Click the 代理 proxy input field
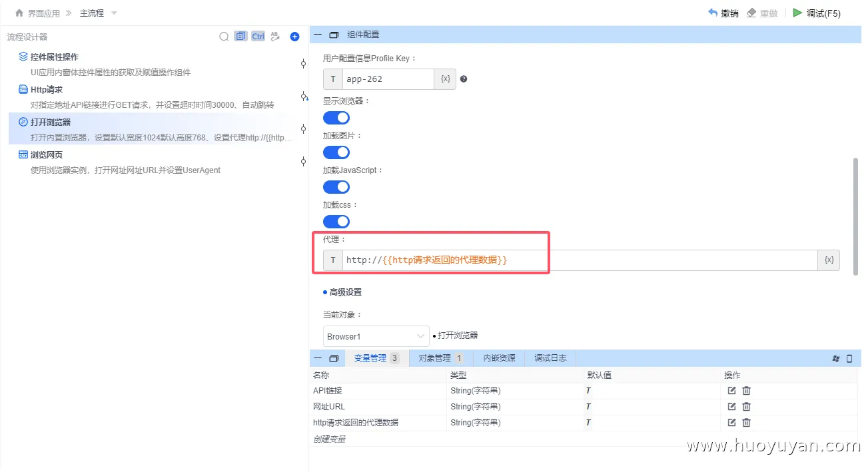Viewport: 868px width, 472px height. pos(580,260)
